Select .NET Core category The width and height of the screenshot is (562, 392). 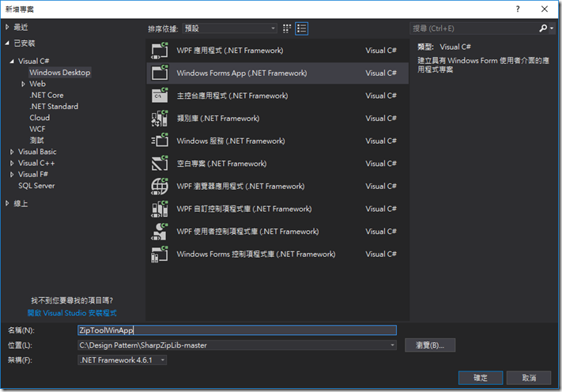47,96
